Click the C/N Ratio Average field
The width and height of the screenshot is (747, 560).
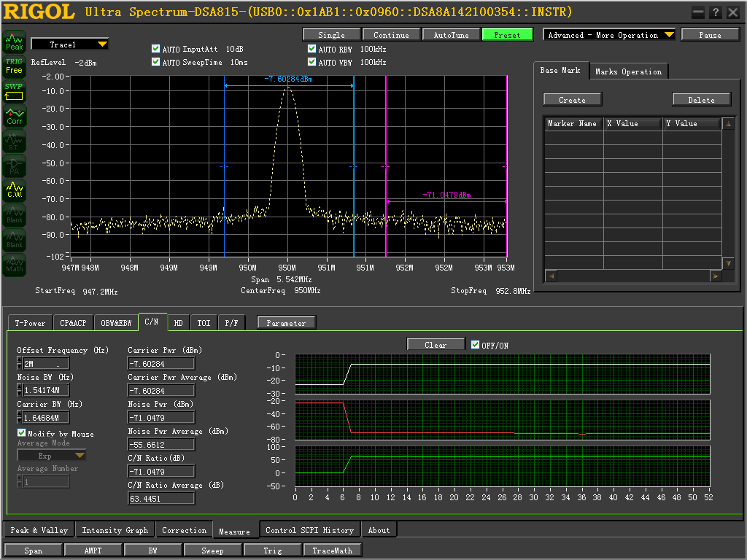point(161,498)
